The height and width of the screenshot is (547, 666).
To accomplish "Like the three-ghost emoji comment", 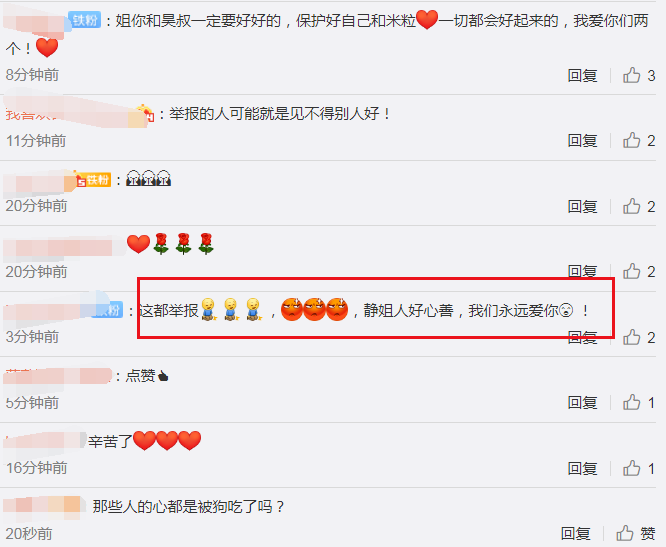I will coord(639,206).
